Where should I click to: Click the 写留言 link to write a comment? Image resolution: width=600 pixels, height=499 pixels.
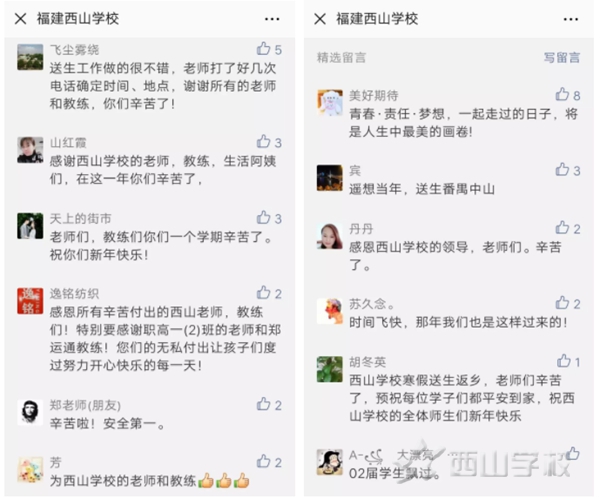click(562, 58)
